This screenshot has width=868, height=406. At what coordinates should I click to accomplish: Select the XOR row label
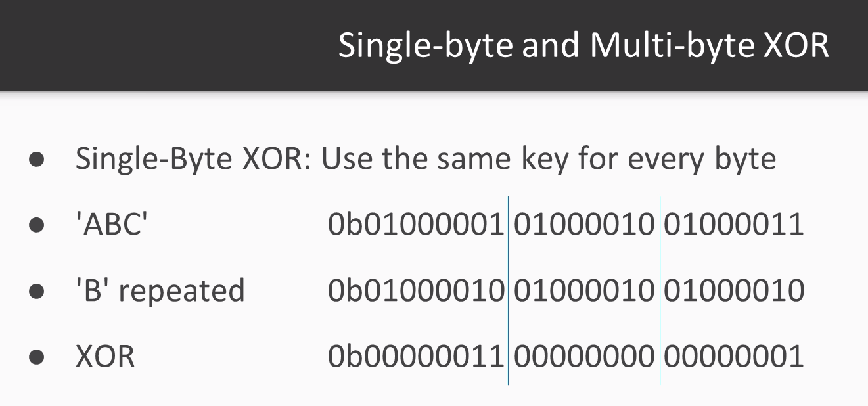click(x=105, y=356)
